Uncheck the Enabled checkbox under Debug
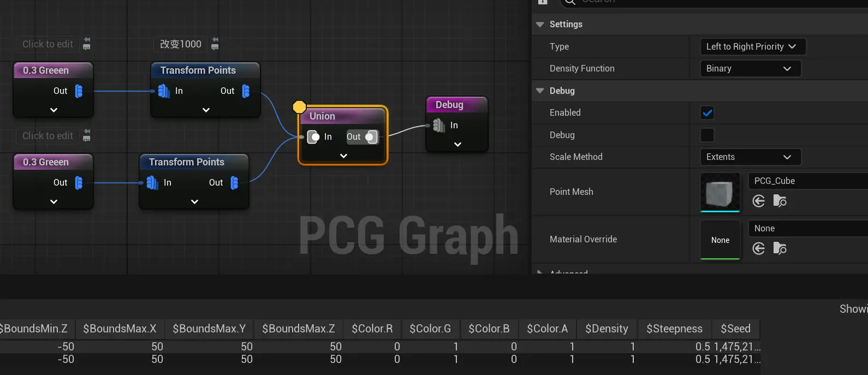Image resolution: width=868 pixels, height=375 pixels. [x=707, y=113]
